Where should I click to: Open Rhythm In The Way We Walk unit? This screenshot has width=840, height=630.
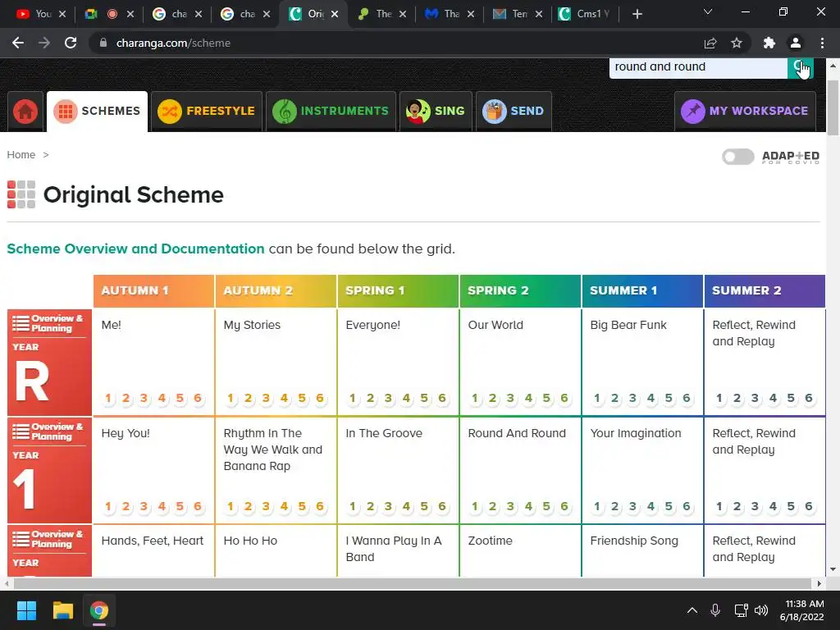[x=272, y=450]
